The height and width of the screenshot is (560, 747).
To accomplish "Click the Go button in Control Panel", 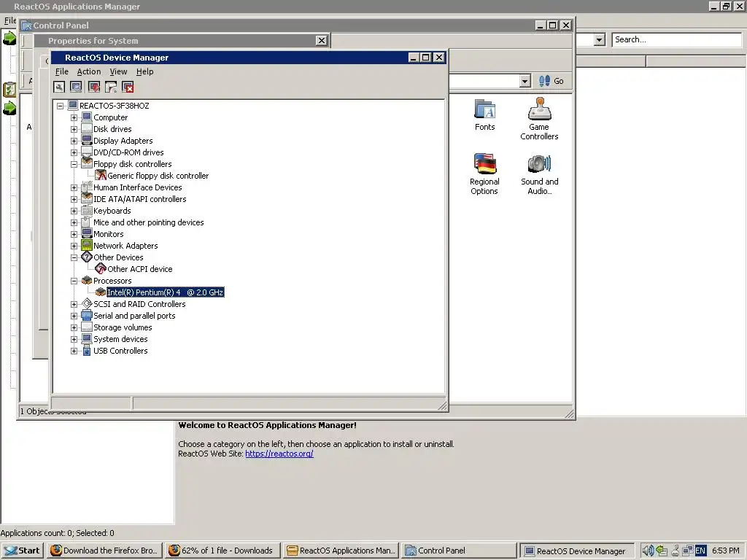I will coord(551,81).
